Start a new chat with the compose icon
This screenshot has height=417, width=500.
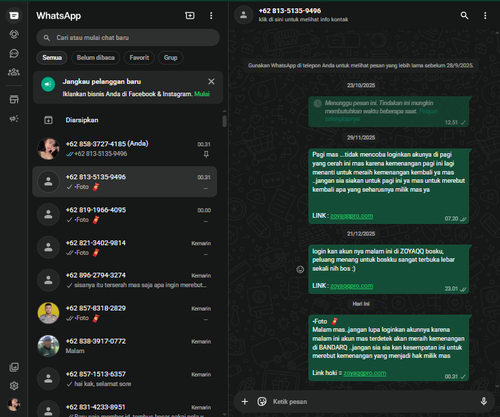[x=190, y=16]
